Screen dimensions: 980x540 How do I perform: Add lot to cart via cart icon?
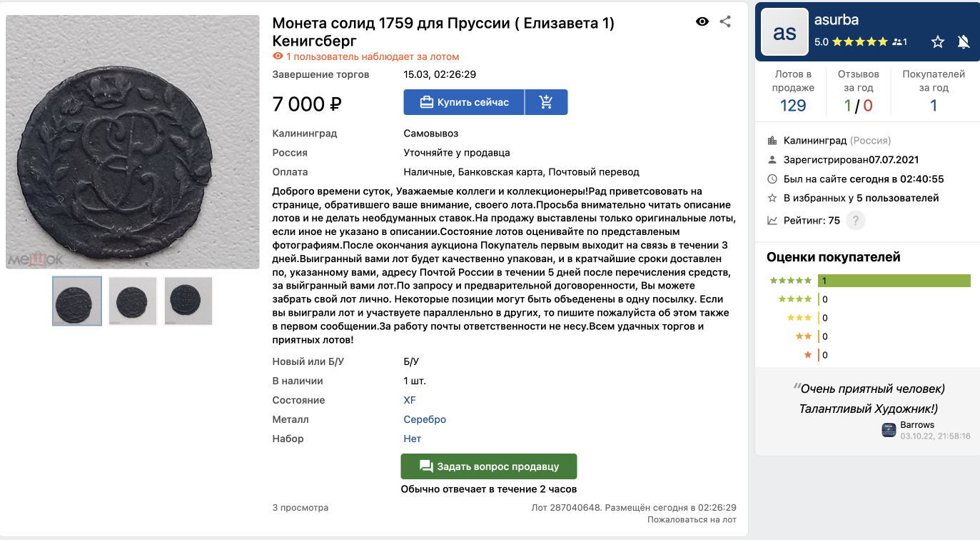click(x=546, y=102)
